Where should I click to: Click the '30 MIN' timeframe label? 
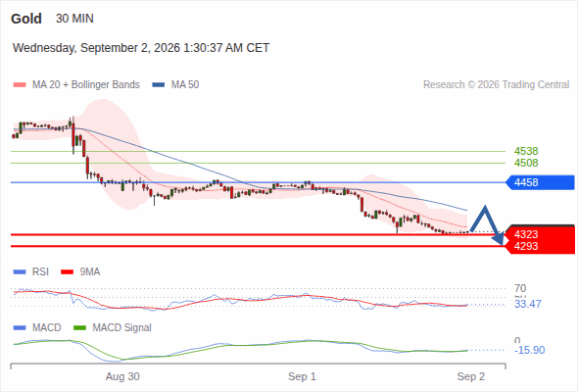tap(74, 19)
